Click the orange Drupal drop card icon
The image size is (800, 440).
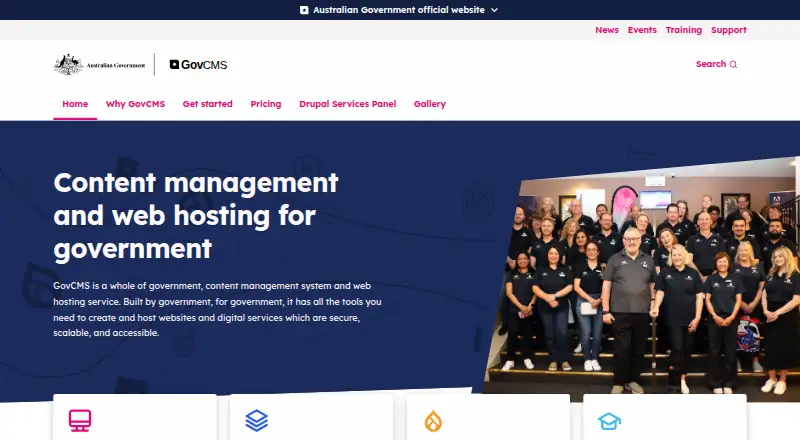point(433,421)
